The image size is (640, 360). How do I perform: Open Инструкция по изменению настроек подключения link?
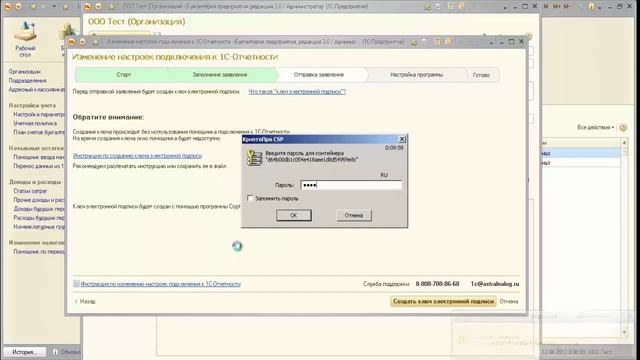[160, 284]
